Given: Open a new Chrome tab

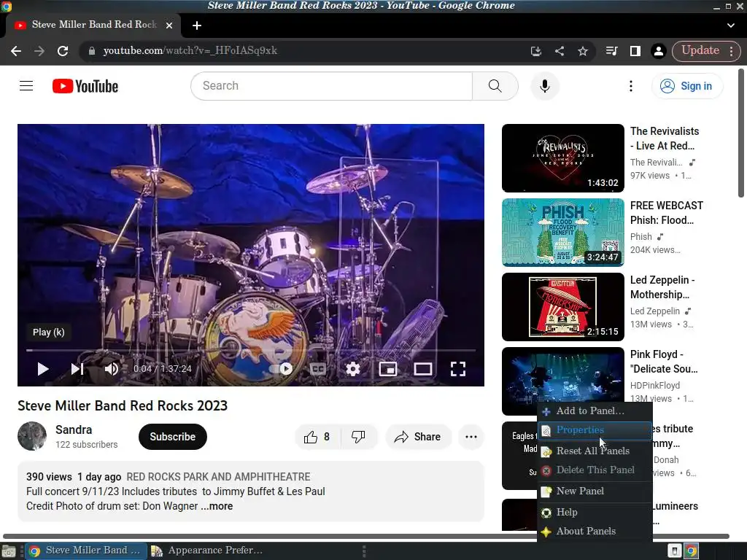Looking at the screenshot, I should [x=197, y=26].
